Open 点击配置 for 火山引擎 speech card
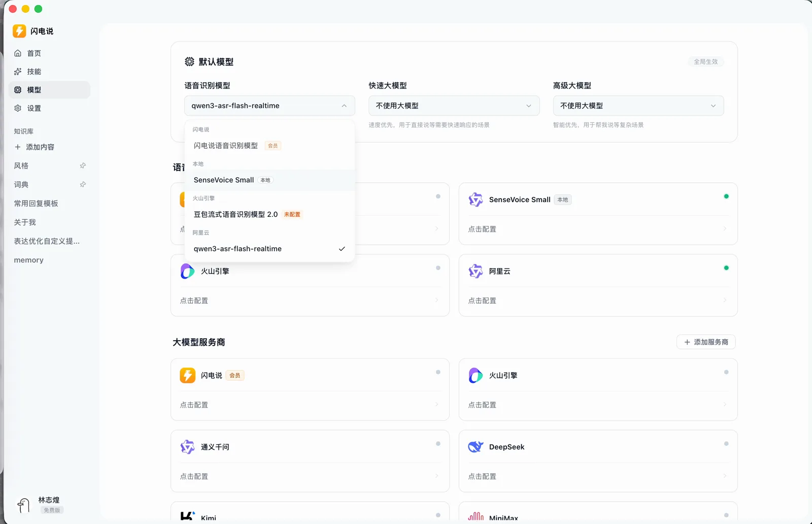Viewport: 812px width, 524px height. [310, 301]
